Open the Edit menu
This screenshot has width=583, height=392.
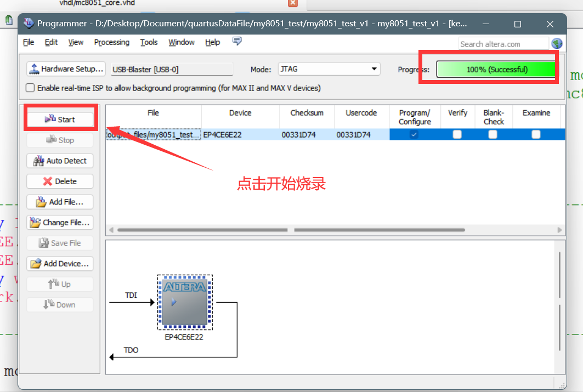tap(51, 42)
